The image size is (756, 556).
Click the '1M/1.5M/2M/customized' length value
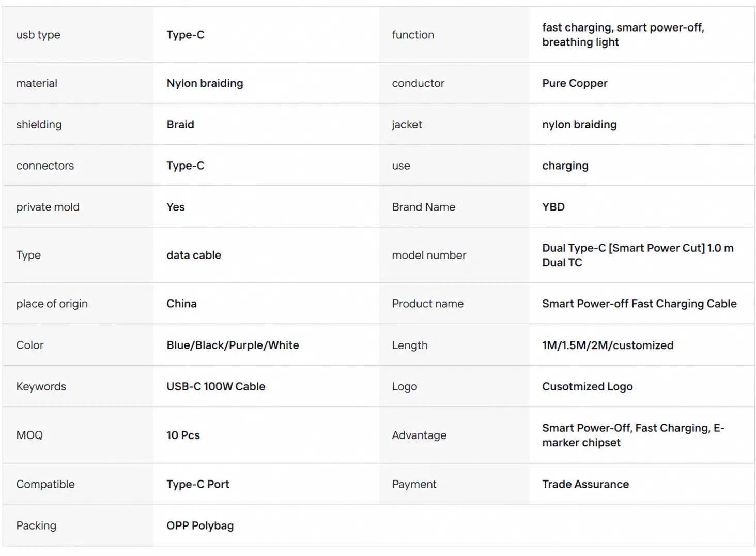(x=608, y=345)
